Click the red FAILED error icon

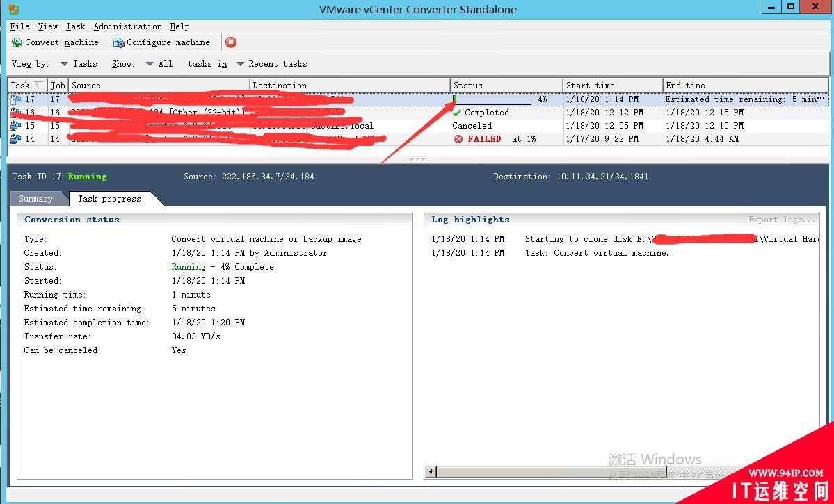(x=458, y=139)
